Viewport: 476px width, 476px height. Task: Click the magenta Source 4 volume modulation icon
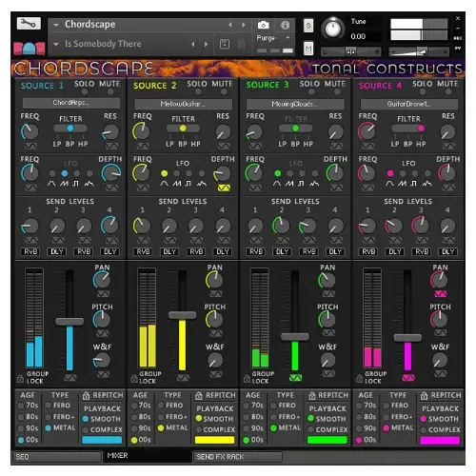coord(408,378)
